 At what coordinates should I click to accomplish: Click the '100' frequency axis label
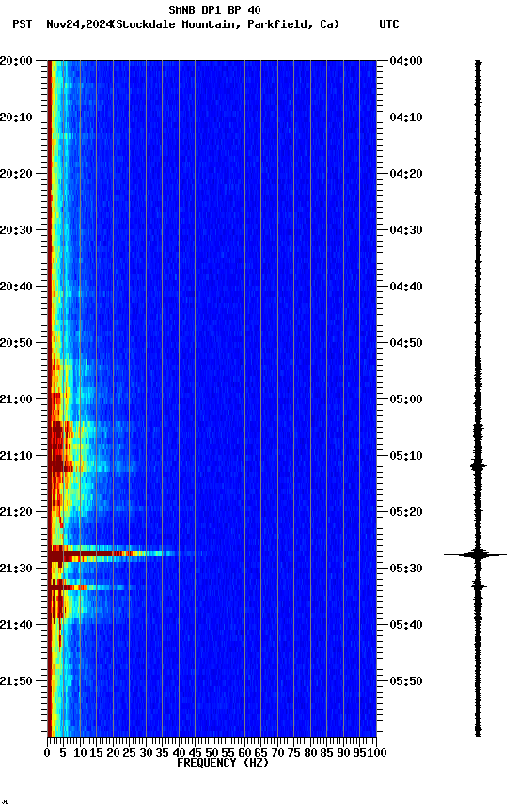point(377,753)
